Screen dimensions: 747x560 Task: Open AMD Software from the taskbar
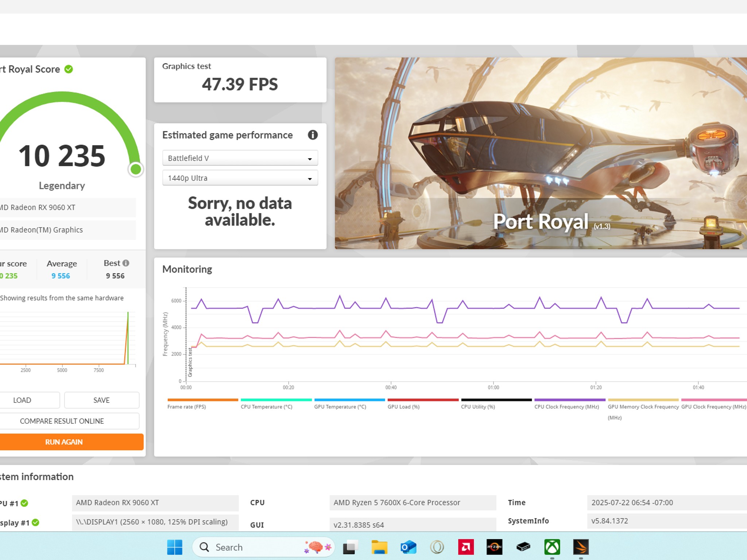pyautogui.click(x=466, y=547)
